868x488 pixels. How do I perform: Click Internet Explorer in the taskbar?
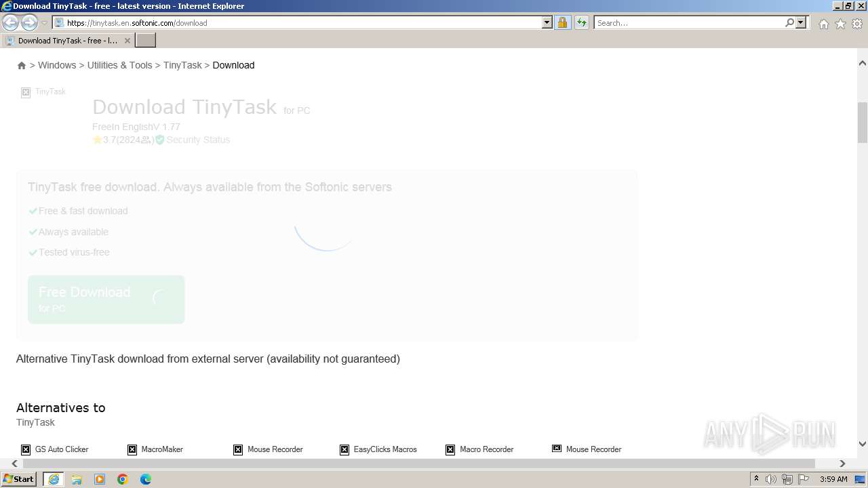(53, 479)
